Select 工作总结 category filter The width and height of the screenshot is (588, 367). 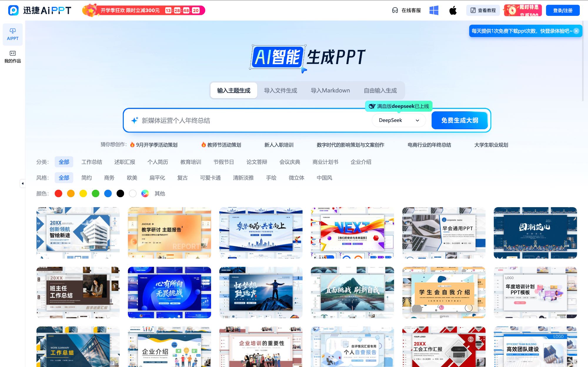click(92, 162)
